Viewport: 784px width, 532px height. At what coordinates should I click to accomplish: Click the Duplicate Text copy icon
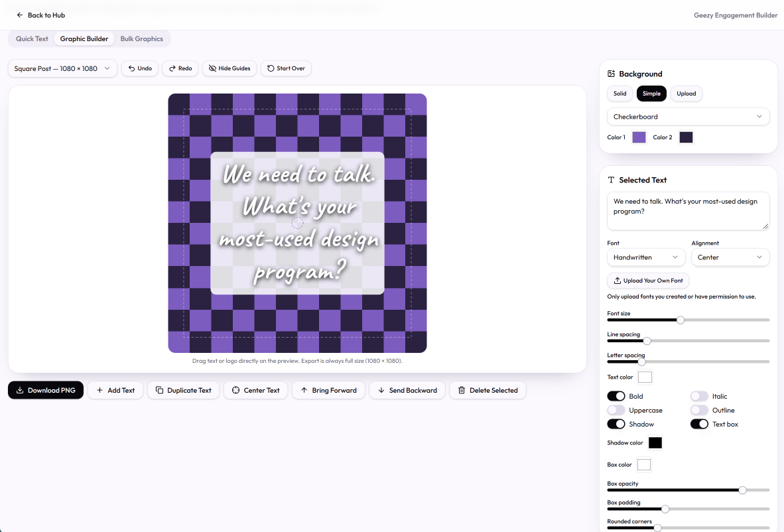(159, 391)
